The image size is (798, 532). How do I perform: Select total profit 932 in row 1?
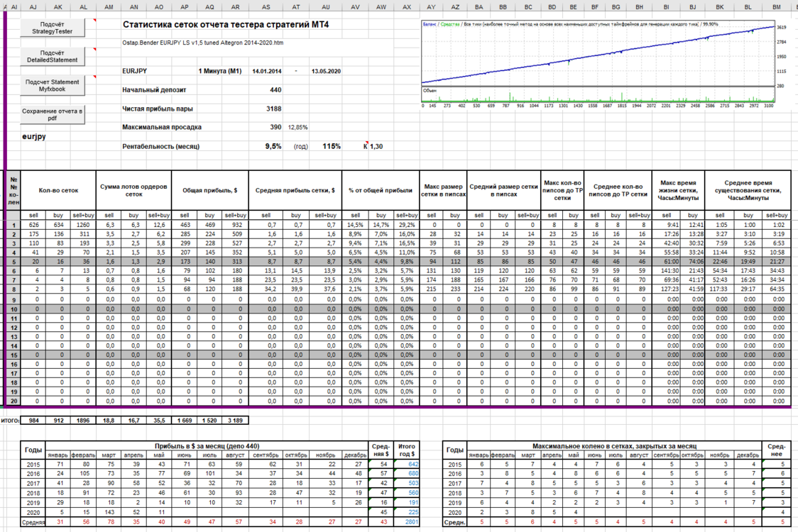(235, 225)
